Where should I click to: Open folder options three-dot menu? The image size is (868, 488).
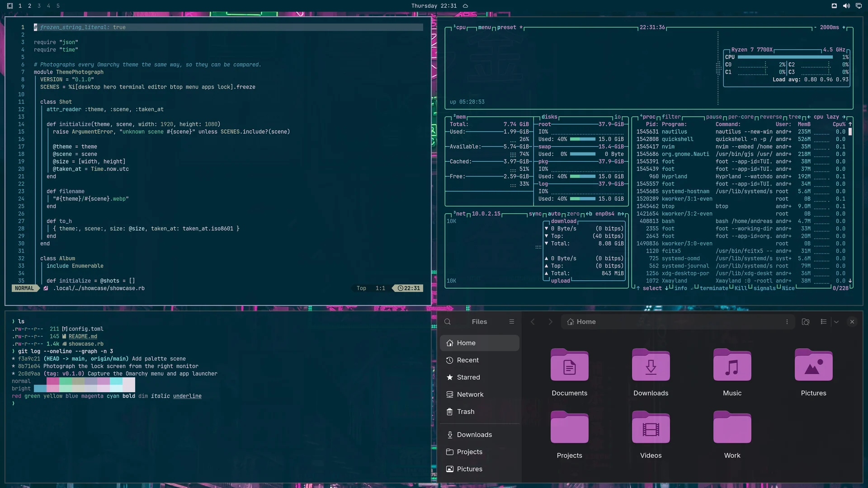(x=787, y=322)
